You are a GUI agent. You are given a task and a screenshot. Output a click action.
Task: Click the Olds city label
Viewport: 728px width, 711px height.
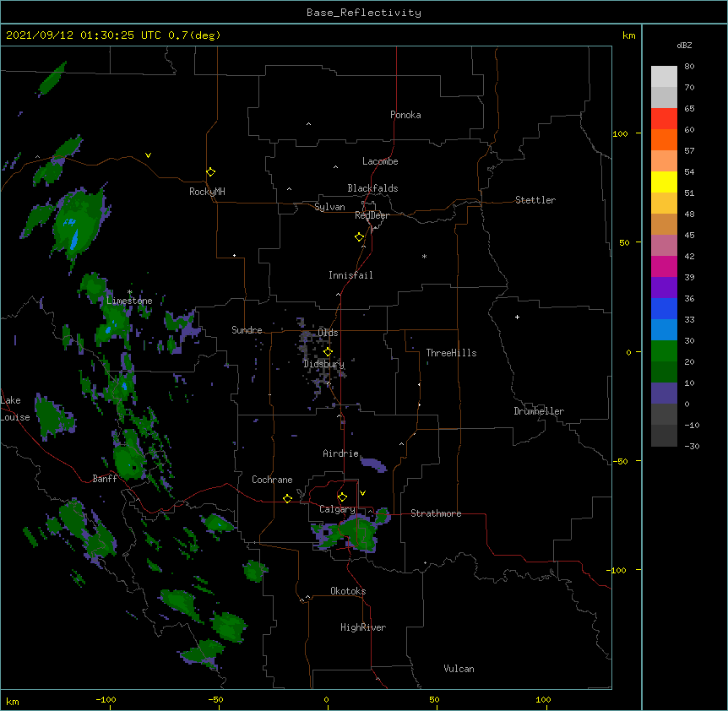(328, 333)
